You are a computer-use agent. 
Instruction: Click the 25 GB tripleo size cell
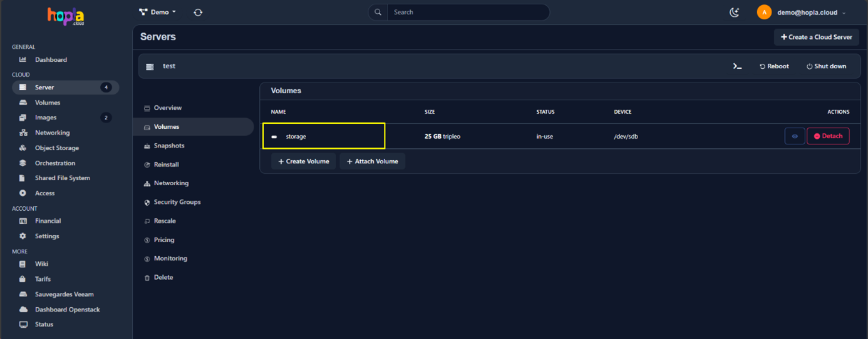[x=442, y=136]
